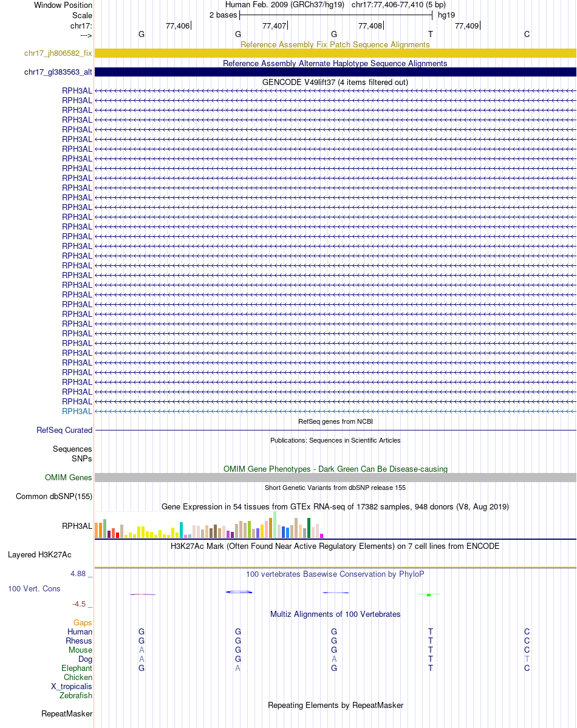Screen dimensions: 577x728
Task: Click the Zebrafish alignment row label
Action: click(76, 695)
